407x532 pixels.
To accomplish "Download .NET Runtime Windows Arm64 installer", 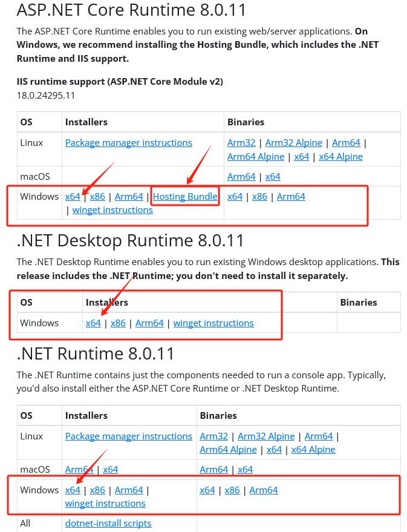I will point(129,490).
